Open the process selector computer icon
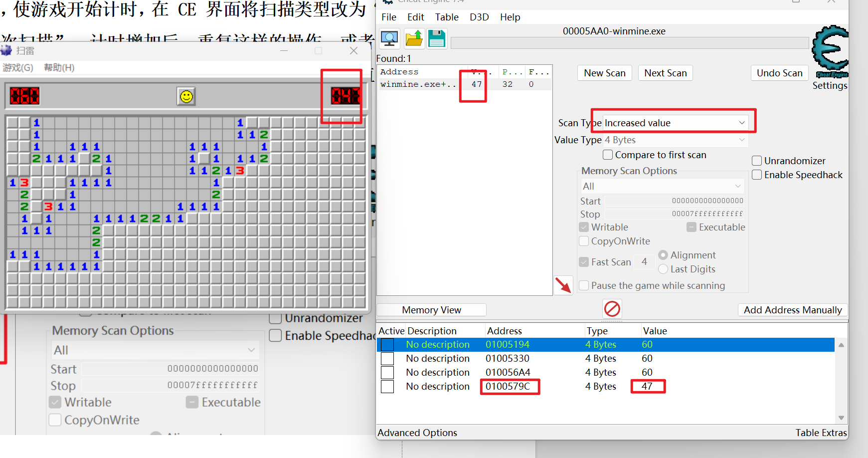 [x=389, y=38]
